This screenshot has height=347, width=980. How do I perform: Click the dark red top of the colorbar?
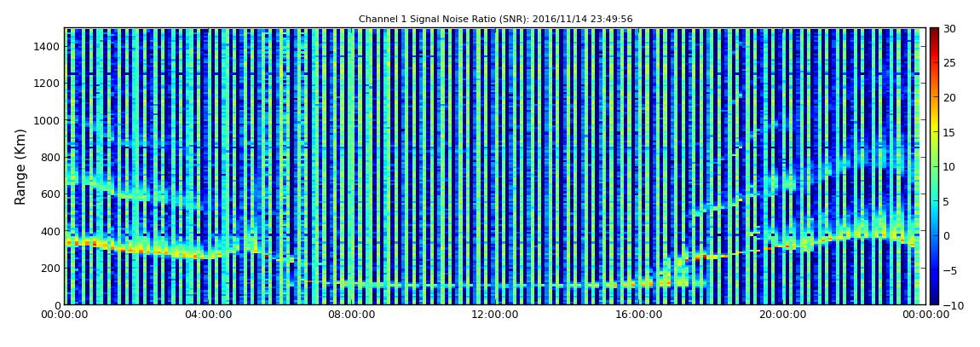[934, 32]
